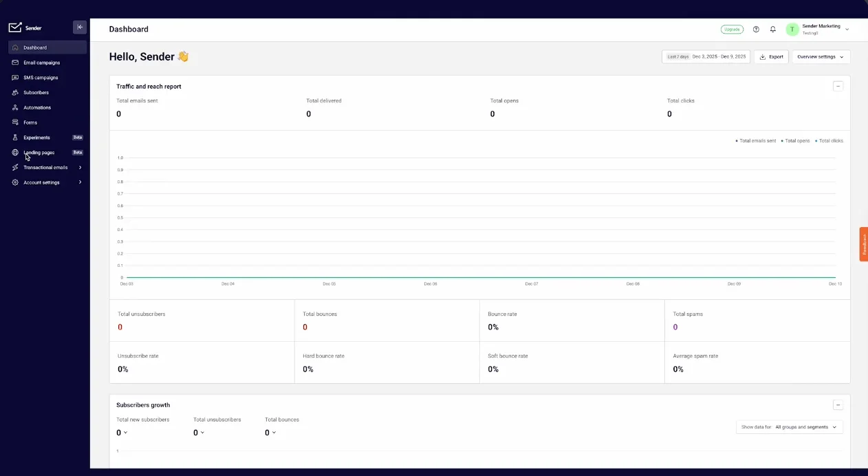The image size is (868, 476).
Task: Click the Subscribers people icon
Action: tap(15, 92)
